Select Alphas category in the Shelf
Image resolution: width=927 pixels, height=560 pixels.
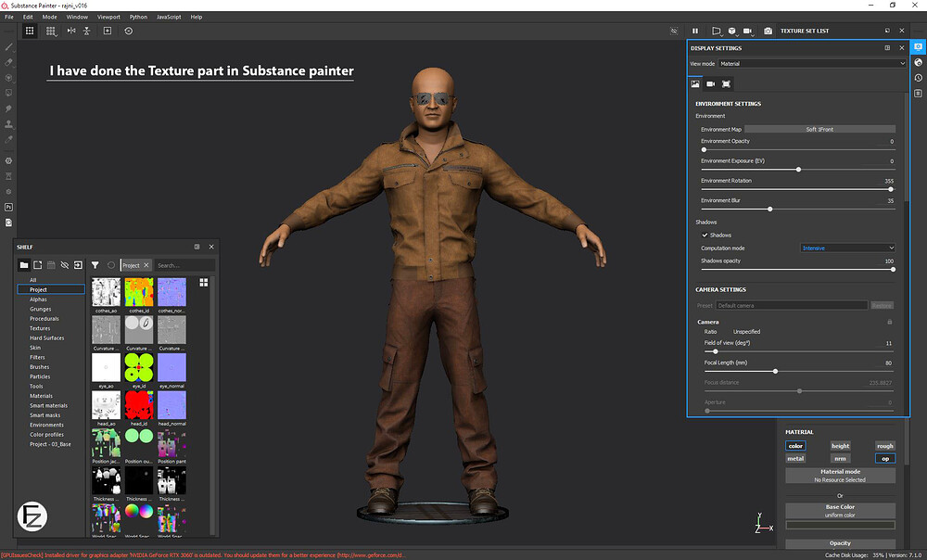(38, 299)
